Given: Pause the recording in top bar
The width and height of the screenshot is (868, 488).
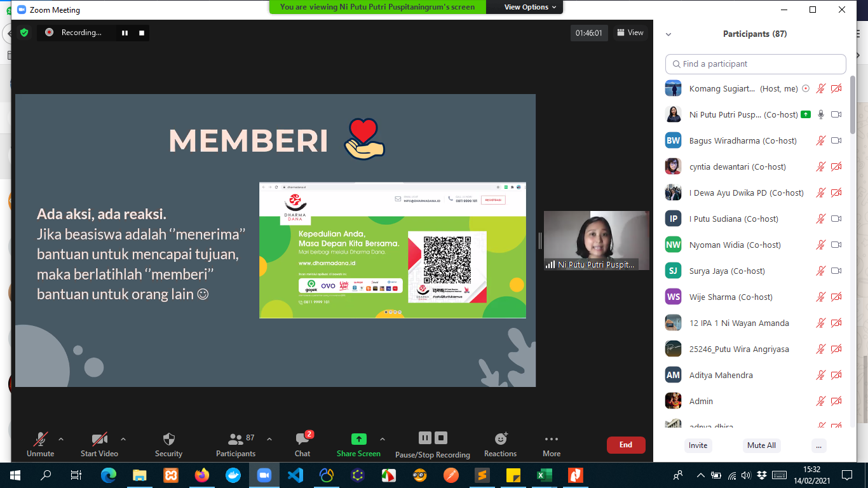Looking at the screenshot, I should click(x=125, y=32).
